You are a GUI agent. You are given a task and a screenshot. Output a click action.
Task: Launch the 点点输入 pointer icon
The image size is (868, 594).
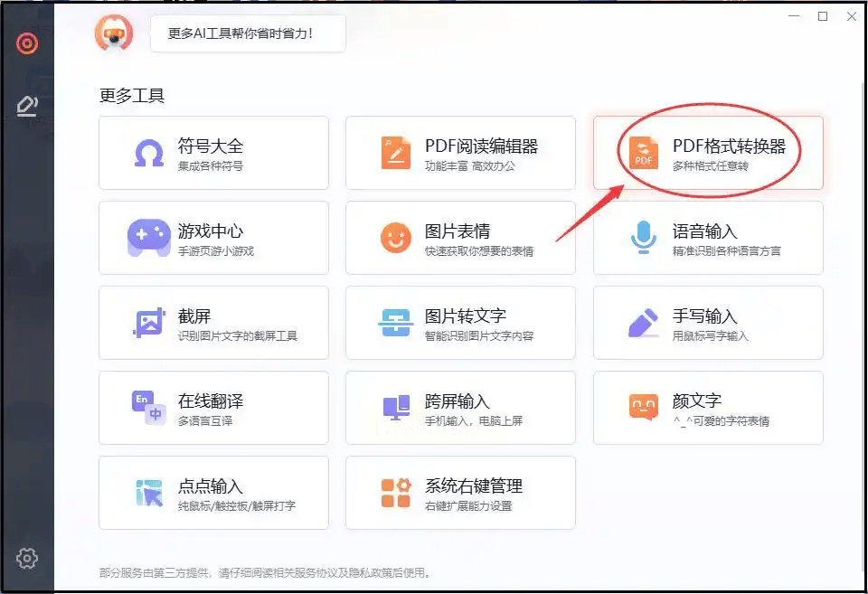149,493
